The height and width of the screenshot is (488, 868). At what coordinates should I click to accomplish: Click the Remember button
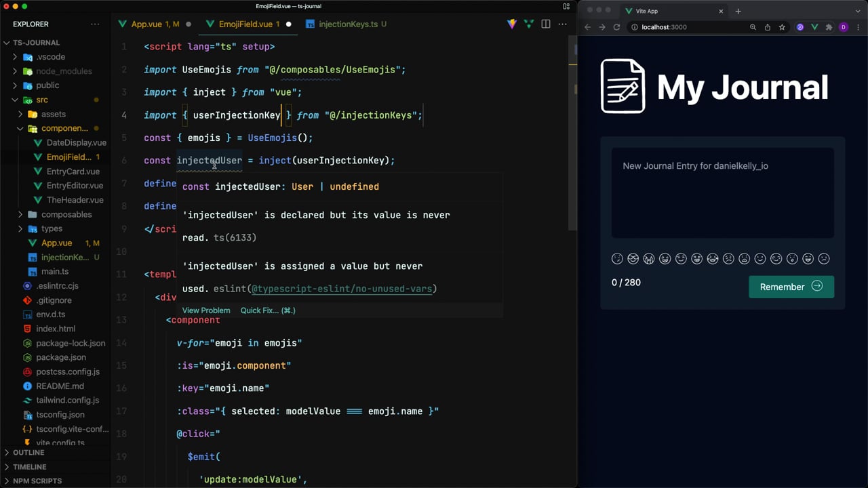point(791,287)
